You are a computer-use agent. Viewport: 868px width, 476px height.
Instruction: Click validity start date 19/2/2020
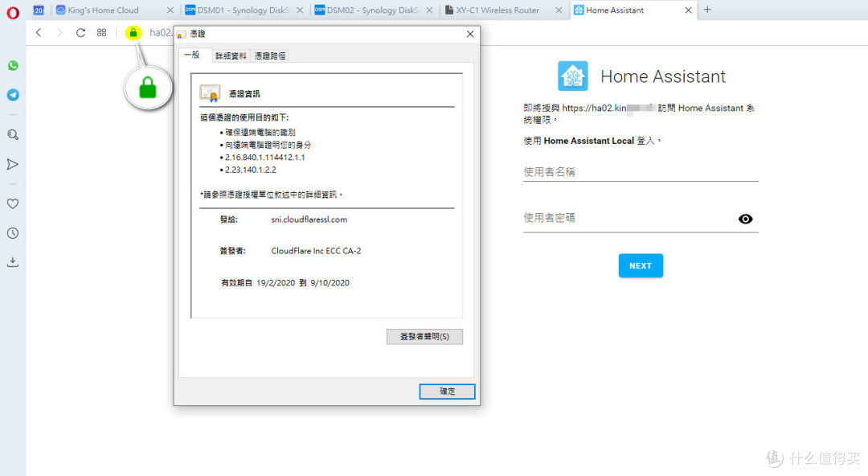point(276,282)
